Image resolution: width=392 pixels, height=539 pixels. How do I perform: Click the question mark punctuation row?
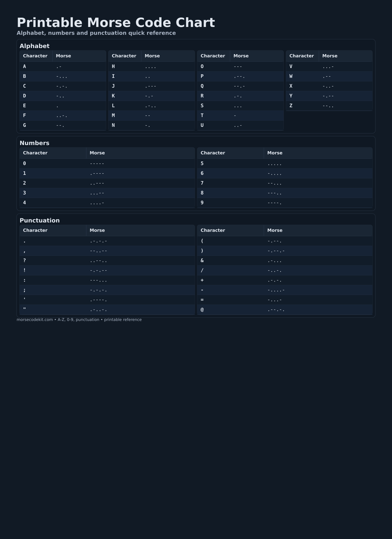107,260
